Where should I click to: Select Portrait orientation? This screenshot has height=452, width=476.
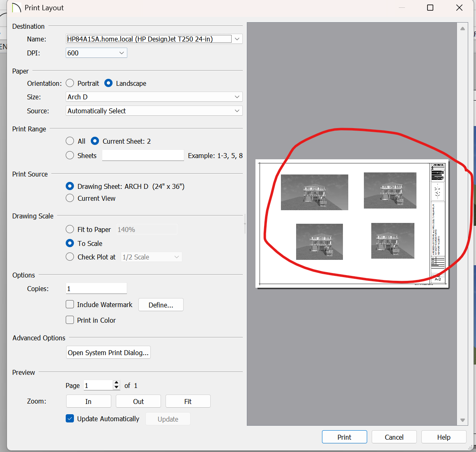point(70,83)
